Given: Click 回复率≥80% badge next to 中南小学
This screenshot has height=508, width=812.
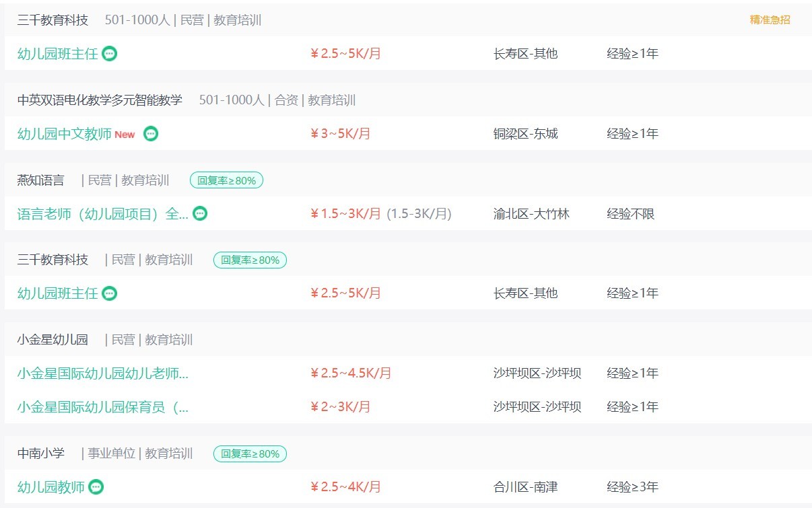Looking at the screenshot, I should point(250,453).
